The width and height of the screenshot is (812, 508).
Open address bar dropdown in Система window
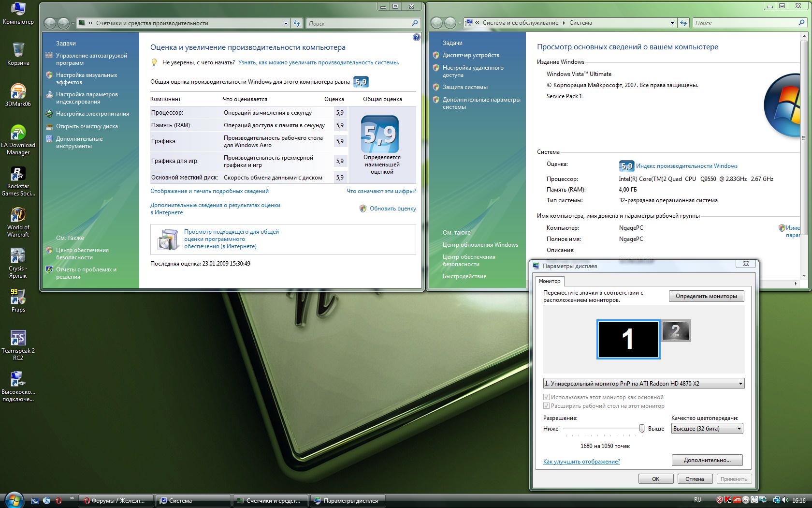point(672,23)
